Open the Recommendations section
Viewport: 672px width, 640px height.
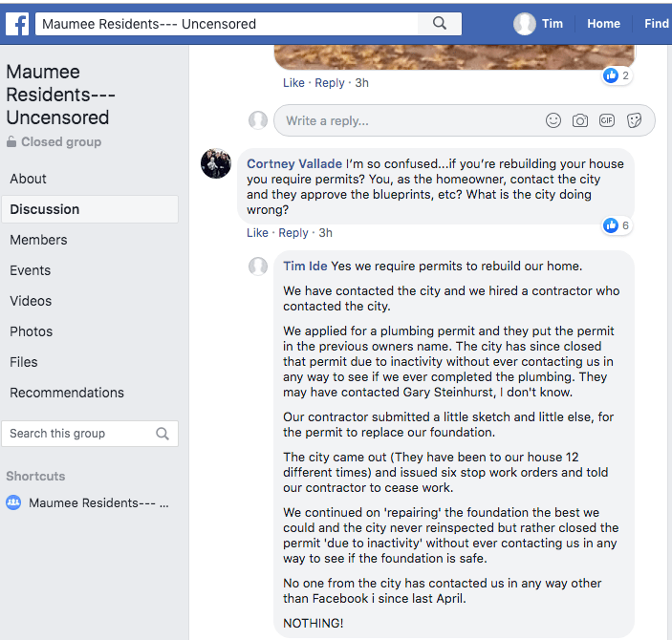(67, 393)
